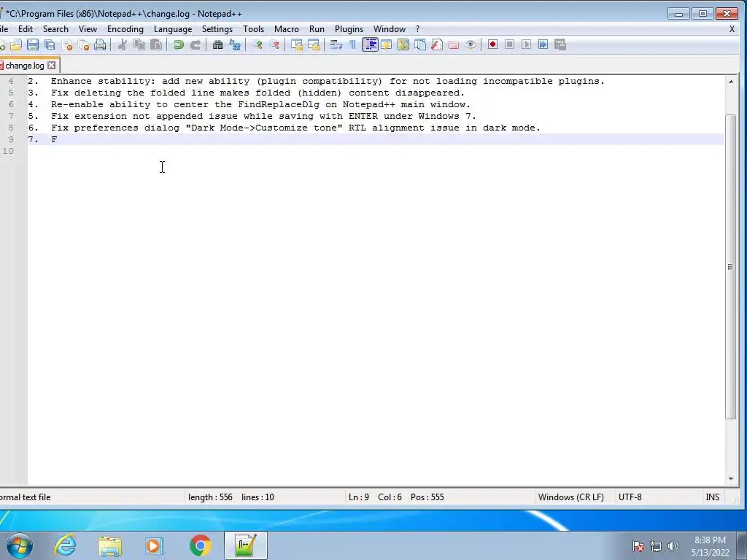Click the Playback macro button
The height and width of the screenshot is (560, 747).
(526, 44)
